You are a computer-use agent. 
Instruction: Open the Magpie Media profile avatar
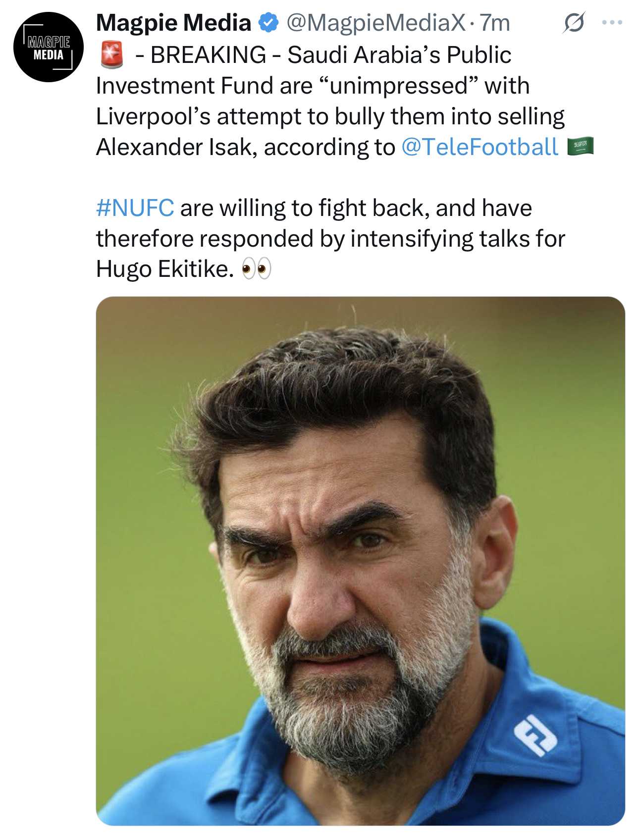tap(49, 48)
